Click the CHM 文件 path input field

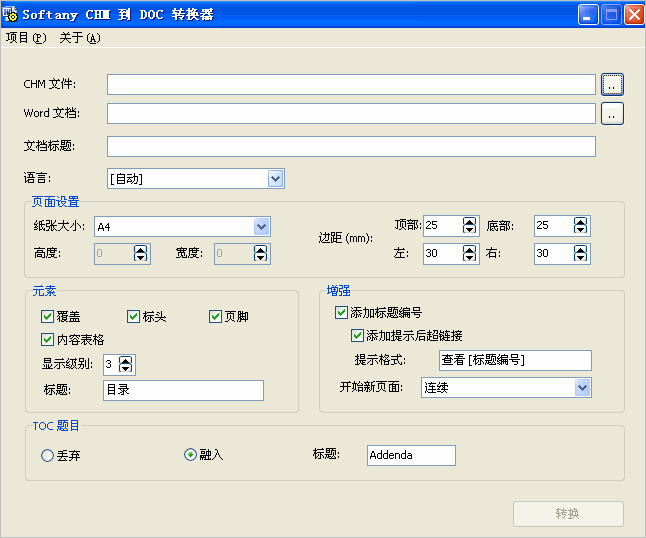point(351,84)
